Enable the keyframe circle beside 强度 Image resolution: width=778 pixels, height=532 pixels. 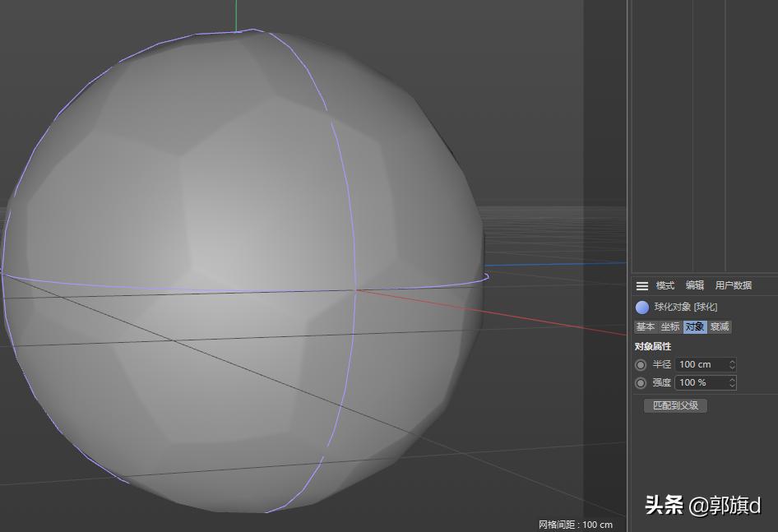641,382
